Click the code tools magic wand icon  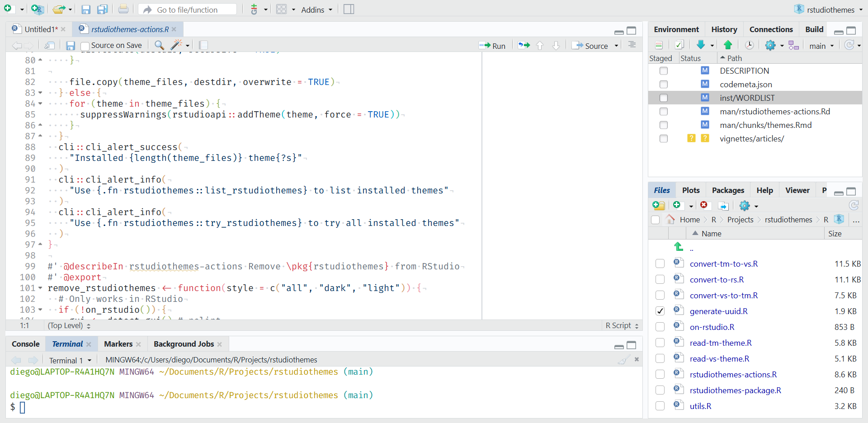coord(176,45)
